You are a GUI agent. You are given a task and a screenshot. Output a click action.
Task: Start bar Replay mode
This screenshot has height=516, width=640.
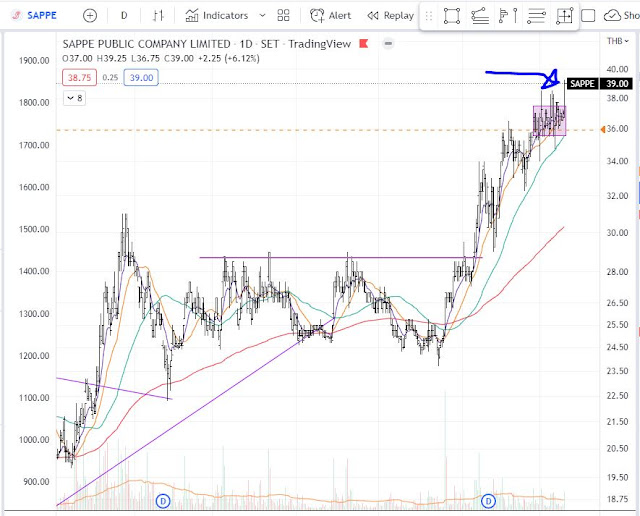point(391,16)
